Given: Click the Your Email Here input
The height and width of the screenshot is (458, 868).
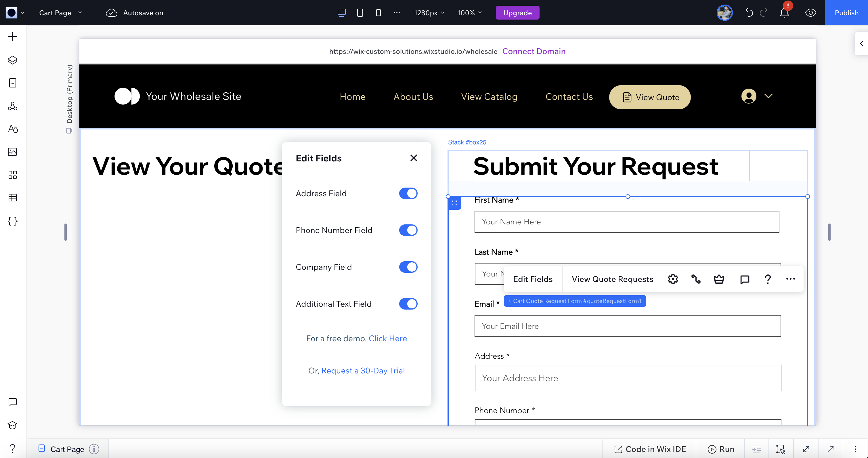Looking at the screenshot, I should (x=627, y=326).
